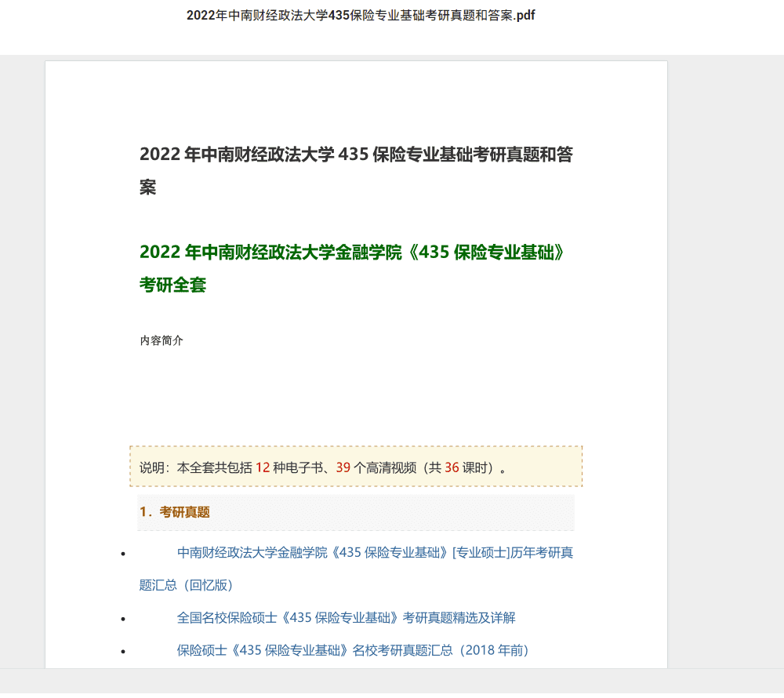Viewport: 784px width, 698px height.
Task: Select the black heading 2022年中南财经政法大学435保险专业基础考研真题和答案
Action: (356, 170)
